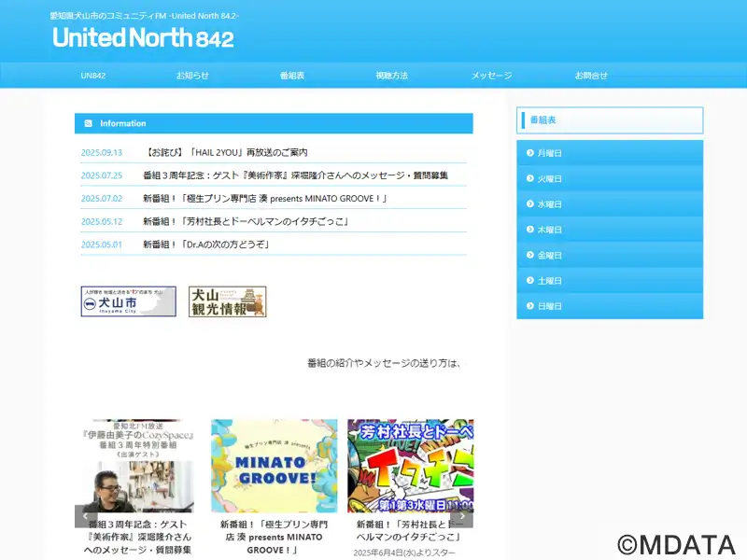Open the 伊藤由美子のCozySpace carousel image
Viewport: 747px width, 560px height.
(137, 466)
